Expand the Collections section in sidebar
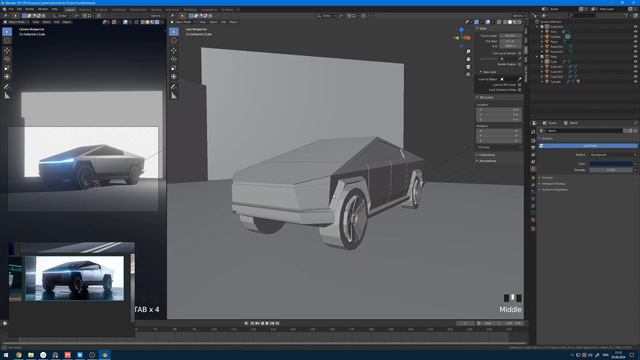Viewport: 640px width, 360px height. tap(478, 155)
